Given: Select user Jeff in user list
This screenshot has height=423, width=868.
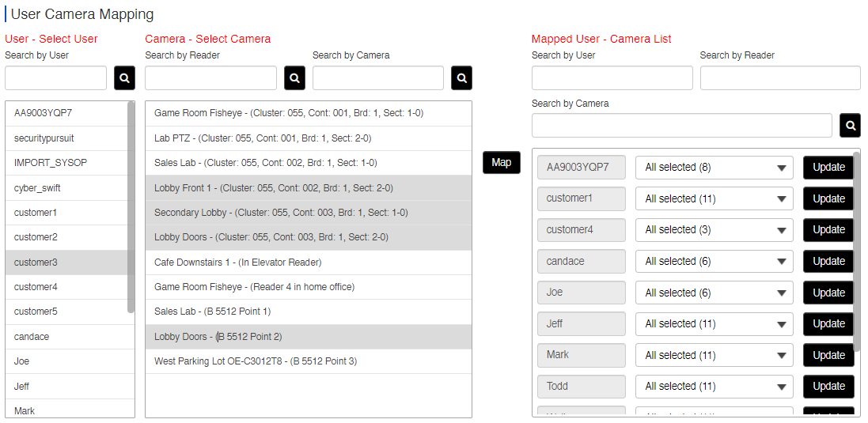Looking at the screenshot, I should 66,386.
